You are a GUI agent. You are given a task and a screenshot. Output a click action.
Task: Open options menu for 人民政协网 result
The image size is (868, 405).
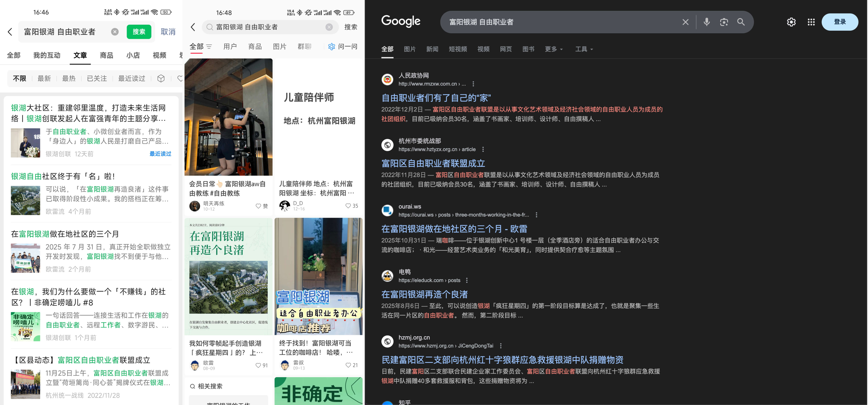point(473,84)
